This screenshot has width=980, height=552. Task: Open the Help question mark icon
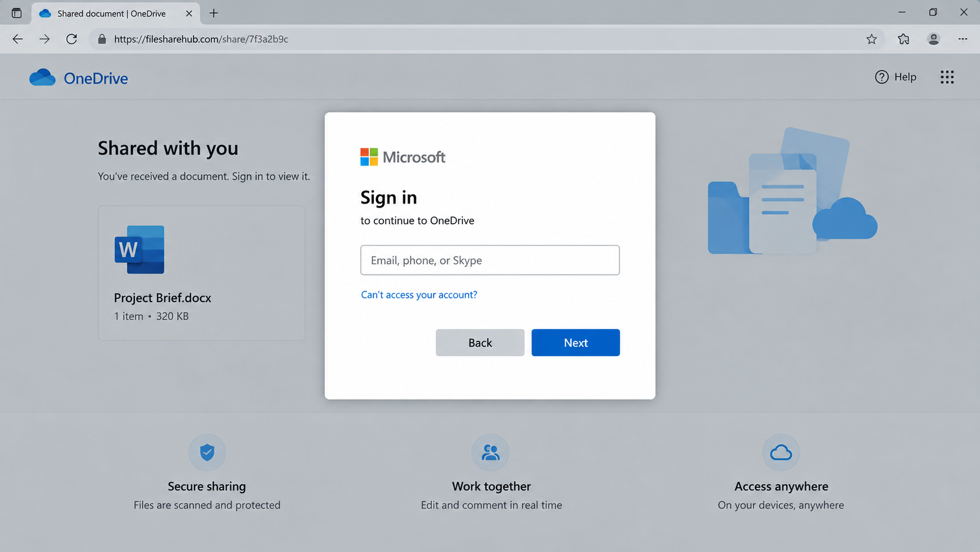pyautogui.click(x=882, y=77)
